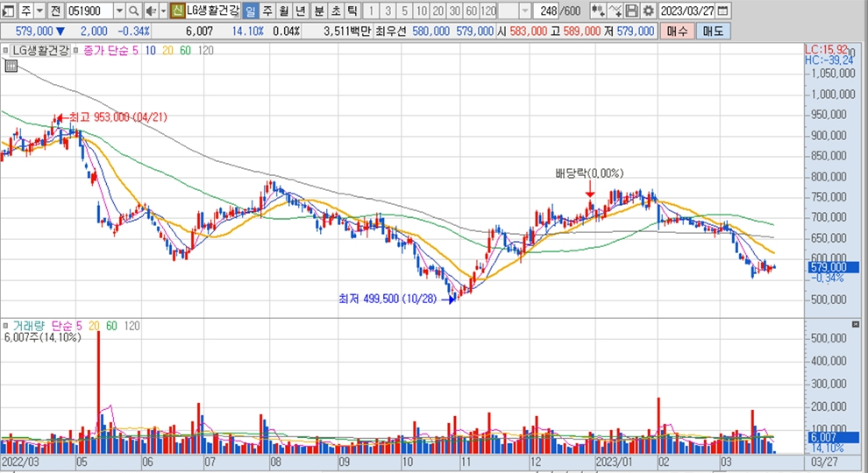
Task: Select interval 5 button
Action: pyautogui.click(x=405, y=10)
